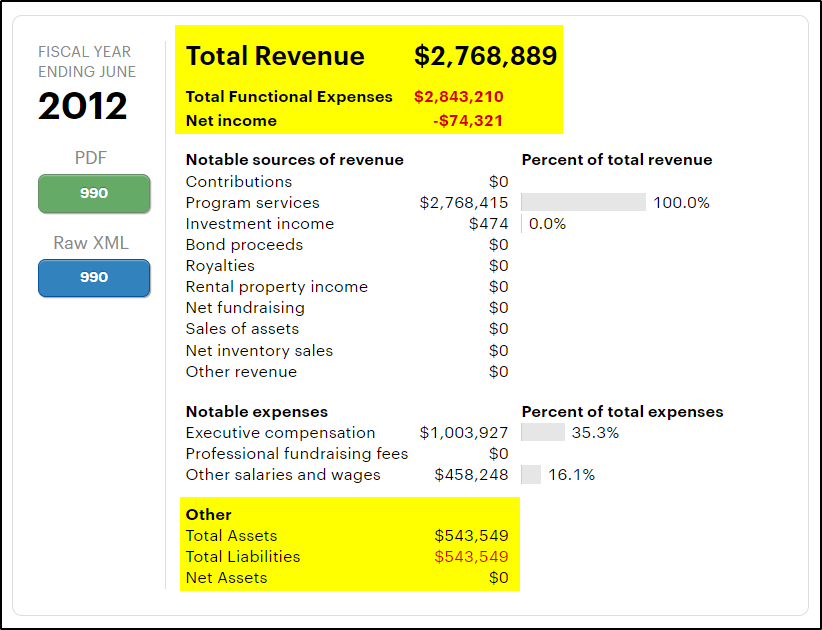
Task: Click the "Total Functional Expenses" label
Action: (x=289, y=96)
